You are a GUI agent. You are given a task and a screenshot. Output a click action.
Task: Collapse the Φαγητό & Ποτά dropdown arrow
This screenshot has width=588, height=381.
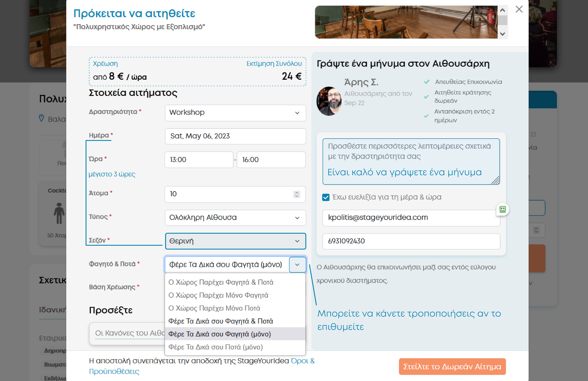coord(297,265)
